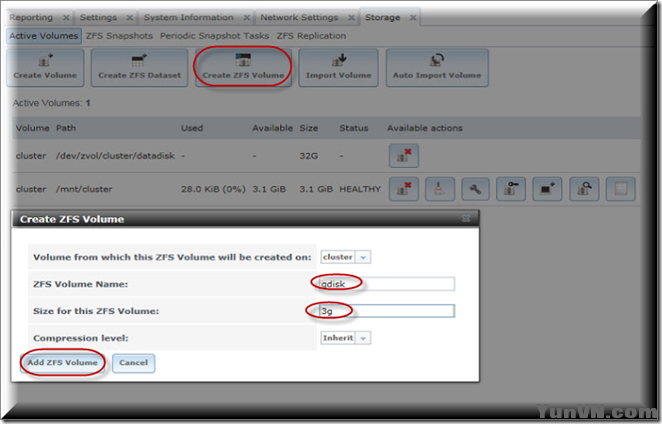Viewport: 662px width, 424px height.
Task: Close the Reporting tab
Action: [x=66, y=18]
